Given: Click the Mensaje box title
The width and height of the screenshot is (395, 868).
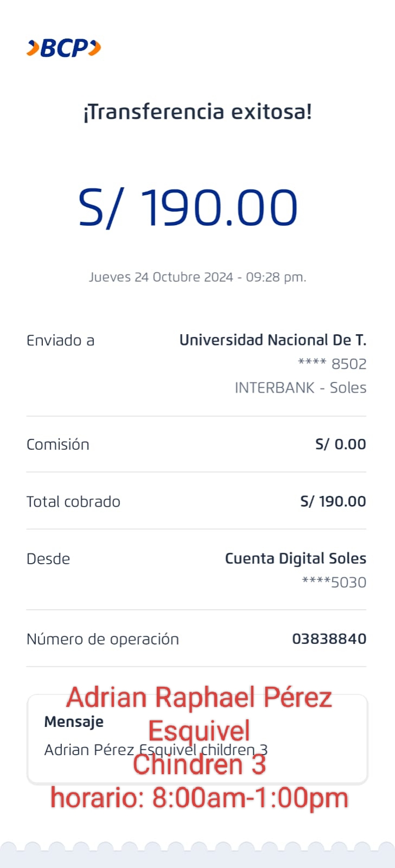Looking at the screenshot, I should click(74, 722).
